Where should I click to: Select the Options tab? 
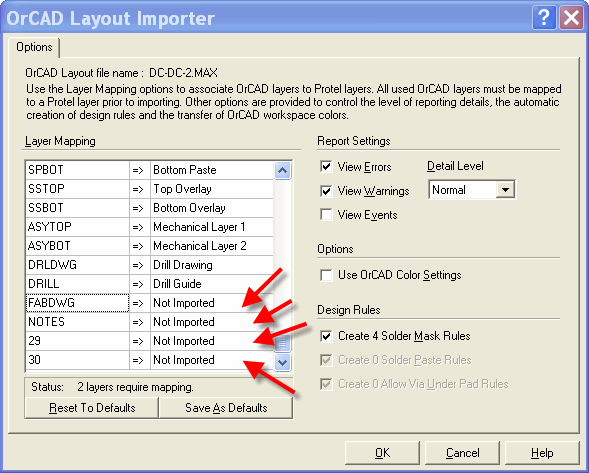[34, 47]
